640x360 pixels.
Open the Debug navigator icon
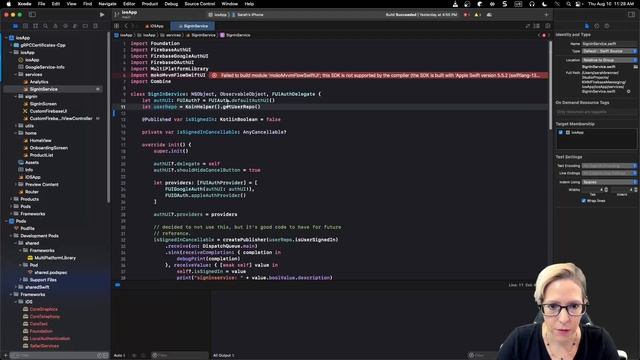75,26
